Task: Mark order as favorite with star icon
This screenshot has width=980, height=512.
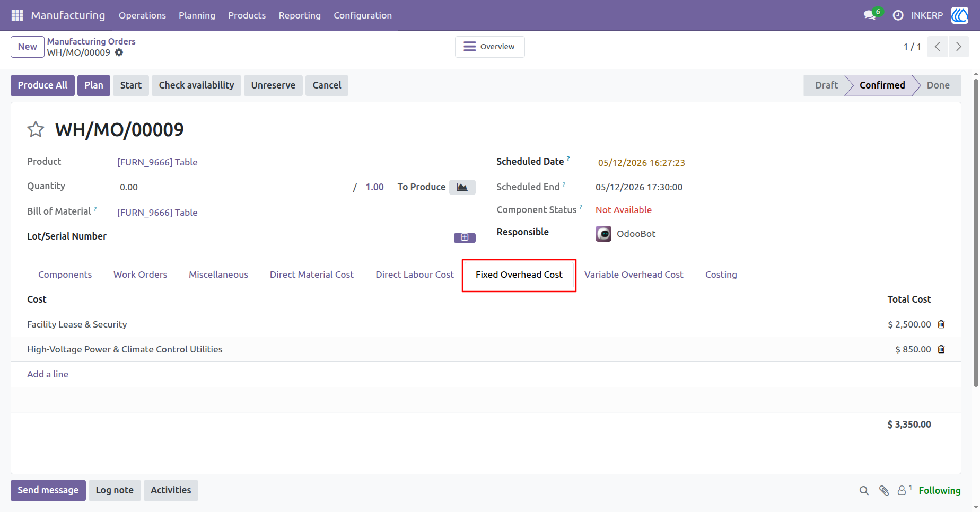Action: click(36, 129)
